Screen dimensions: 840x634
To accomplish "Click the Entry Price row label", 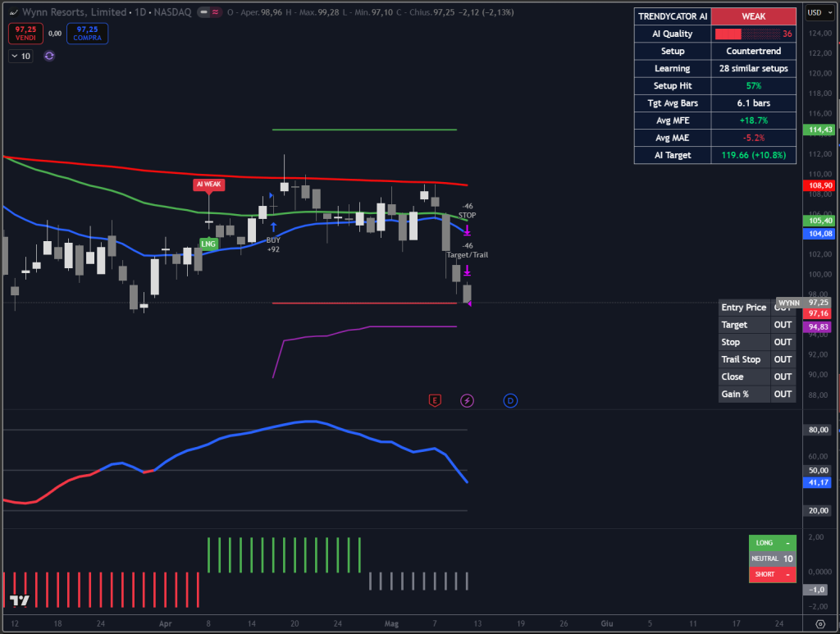I will [x=743, y=308].
